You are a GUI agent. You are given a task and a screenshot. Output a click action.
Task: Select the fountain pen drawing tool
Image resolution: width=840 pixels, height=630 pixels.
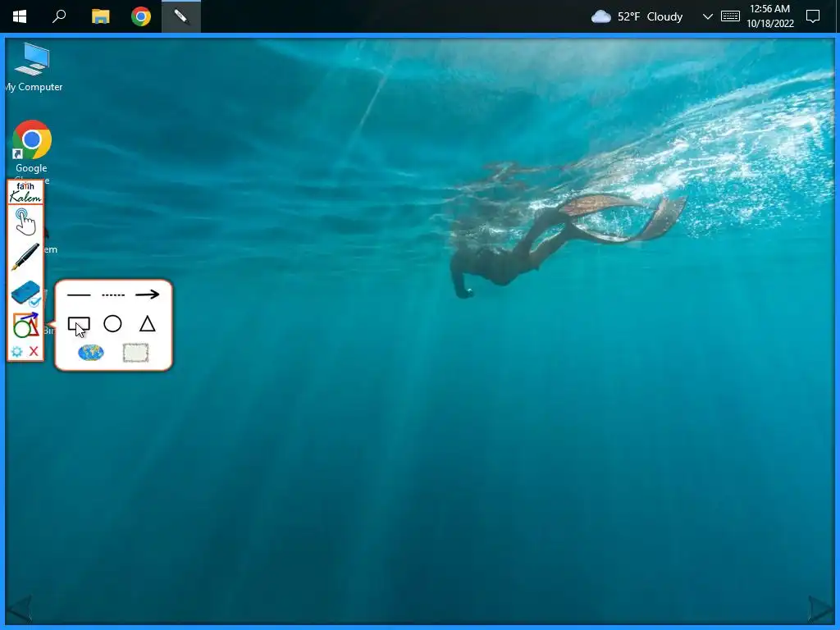(25, 256)
